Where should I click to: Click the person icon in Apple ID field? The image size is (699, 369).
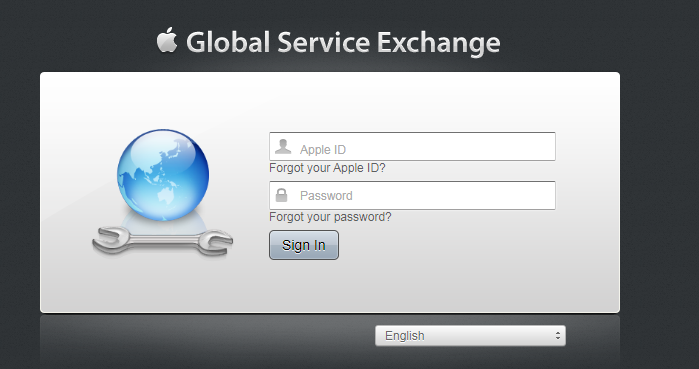pyautogui.click(x=283, y=147)
